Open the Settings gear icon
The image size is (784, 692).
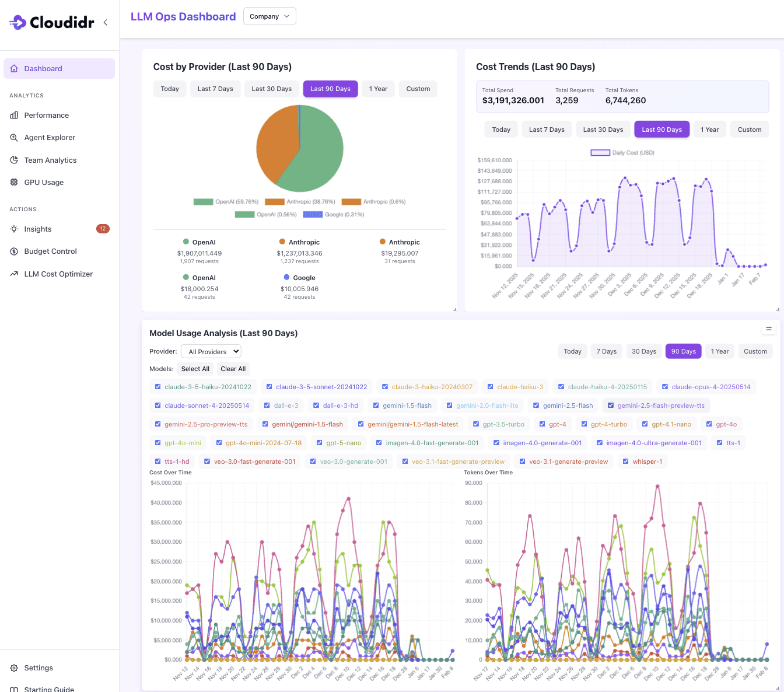click(x=14, y=668)
